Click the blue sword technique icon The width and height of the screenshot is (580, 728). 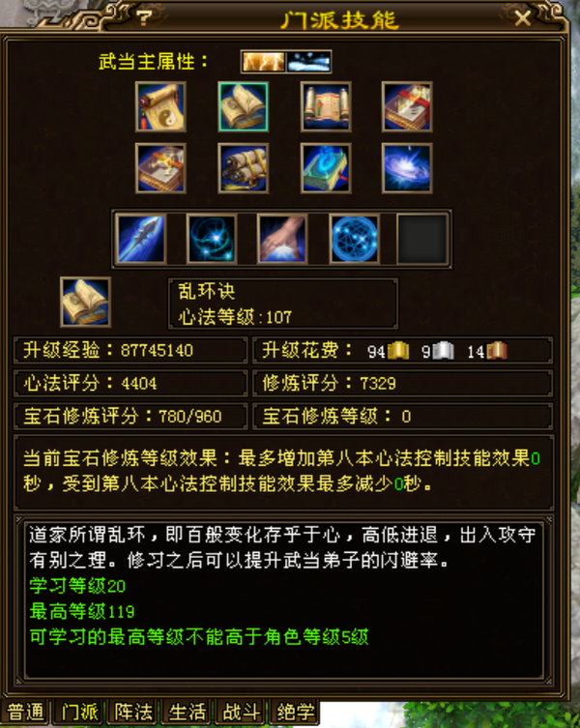pyautogui.click(x=141, y=239)
